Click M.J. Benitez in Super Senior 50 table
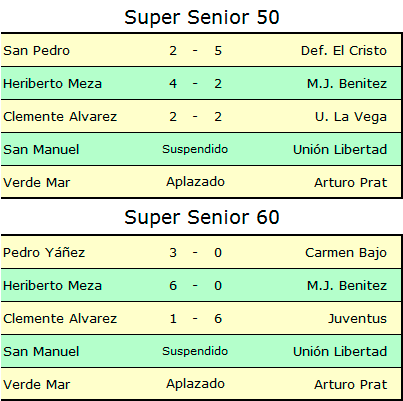 pos(347,84)
